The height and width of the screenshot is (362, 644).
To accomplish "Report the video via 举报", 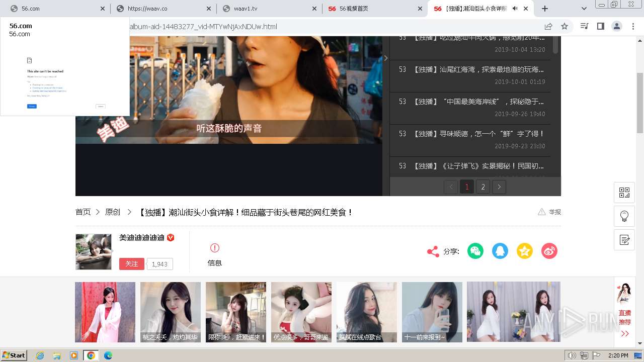I will (549, 212).
